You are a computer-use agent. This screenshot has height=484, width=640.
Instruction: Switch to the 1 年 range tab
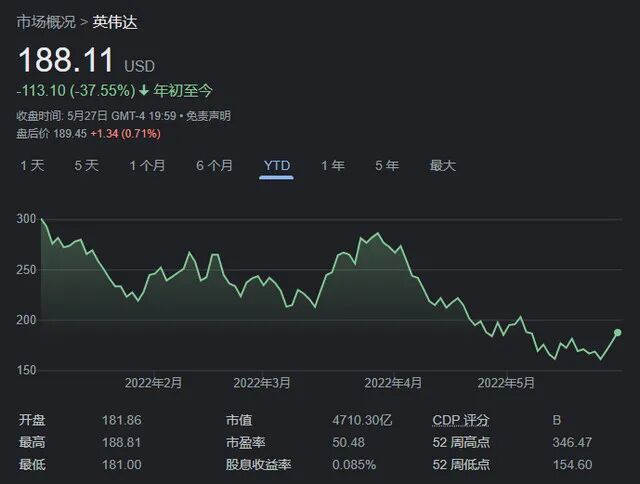point(333,166)
